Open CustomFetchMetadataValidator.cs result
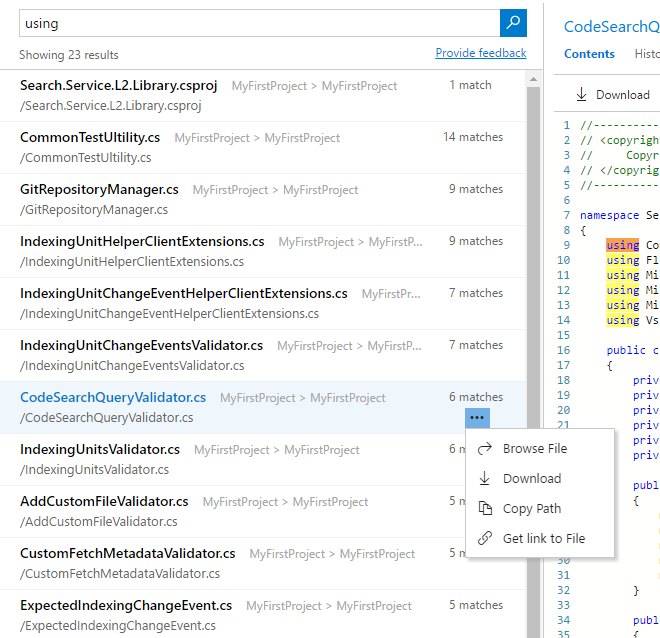660x638 pixels. [x=232, y=564]
